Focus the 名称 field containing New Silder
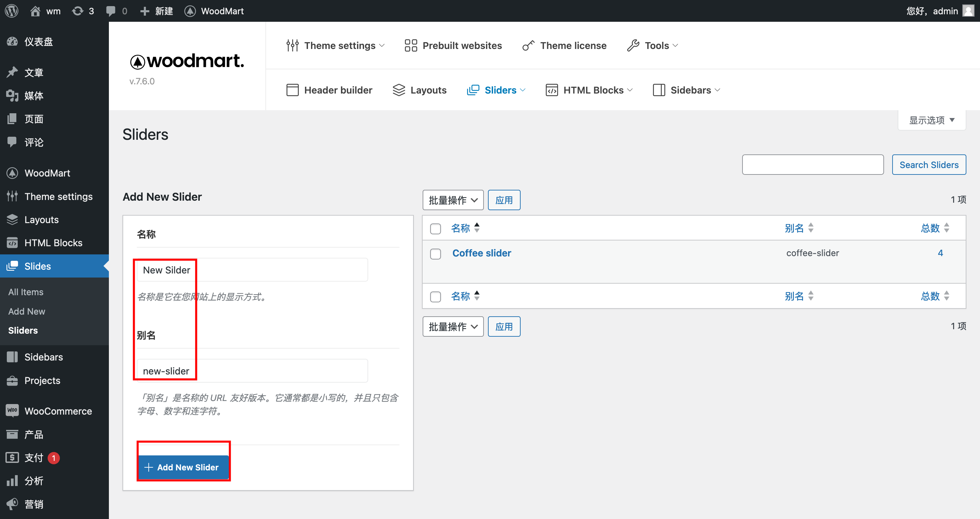The image size is (980, 519). point(252,270)
